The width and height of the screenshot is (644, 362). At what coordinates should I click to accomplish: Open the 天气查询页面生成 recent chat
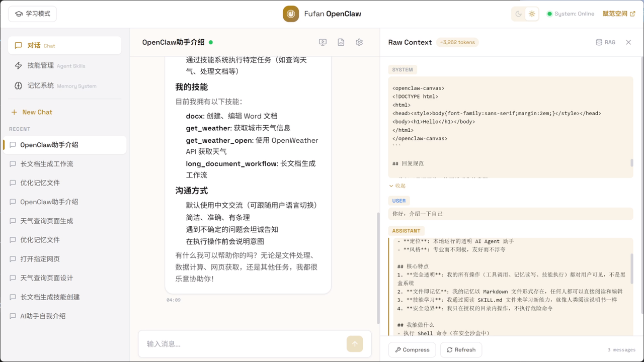coord(64,221)
